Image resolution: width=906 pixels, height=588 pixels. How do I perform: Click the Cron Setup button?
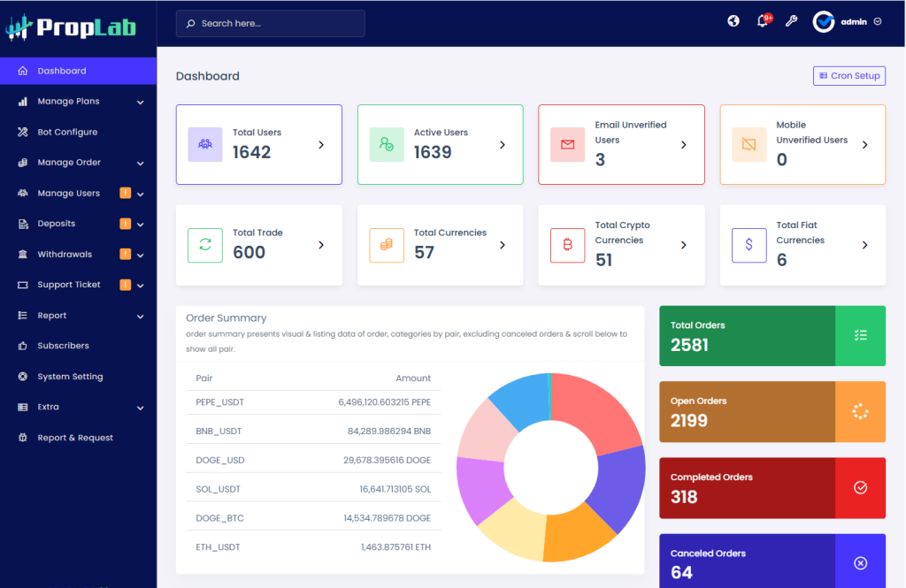point(848,75)
